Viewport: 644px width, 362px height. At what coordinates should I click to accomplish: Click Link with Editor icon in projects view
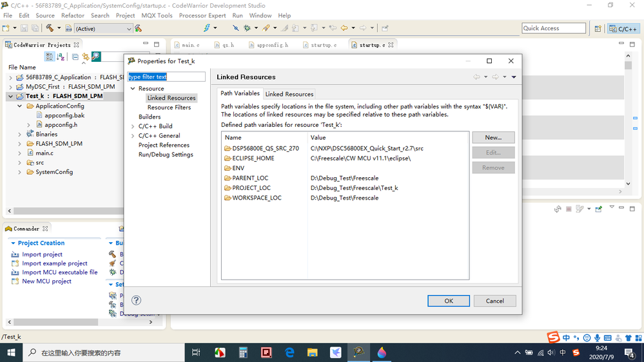86,57
